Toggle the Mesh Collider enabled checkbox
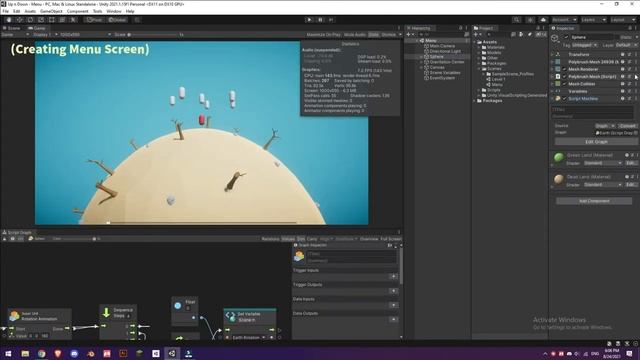The height and width of the screenshot is (360, 640). coord(565,84)
